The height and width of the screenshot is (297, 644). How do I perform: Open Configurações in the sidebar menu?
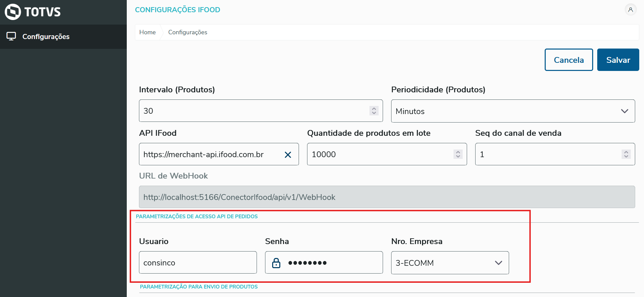[46, 37]
